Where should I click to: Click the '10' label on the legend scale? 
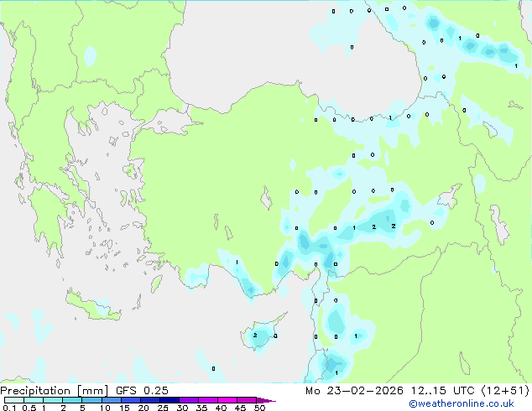click(104, 408)
